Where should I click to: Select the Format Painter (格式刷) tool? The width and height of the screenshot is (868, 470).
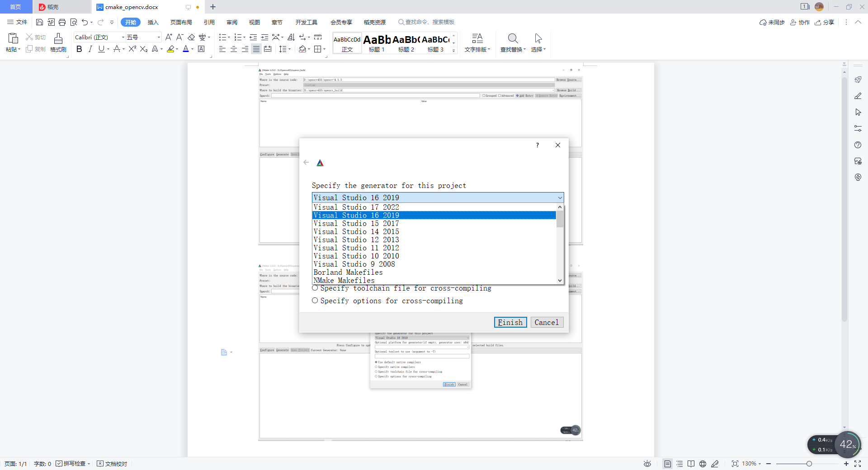point(58,43)
